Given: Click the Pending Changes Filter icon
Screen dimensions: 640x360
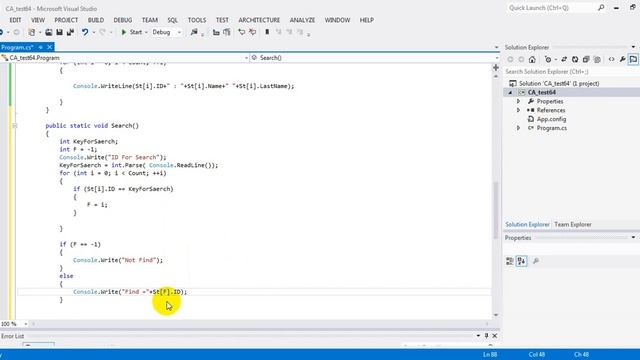Looking at the screenshot, I should 548,60.
